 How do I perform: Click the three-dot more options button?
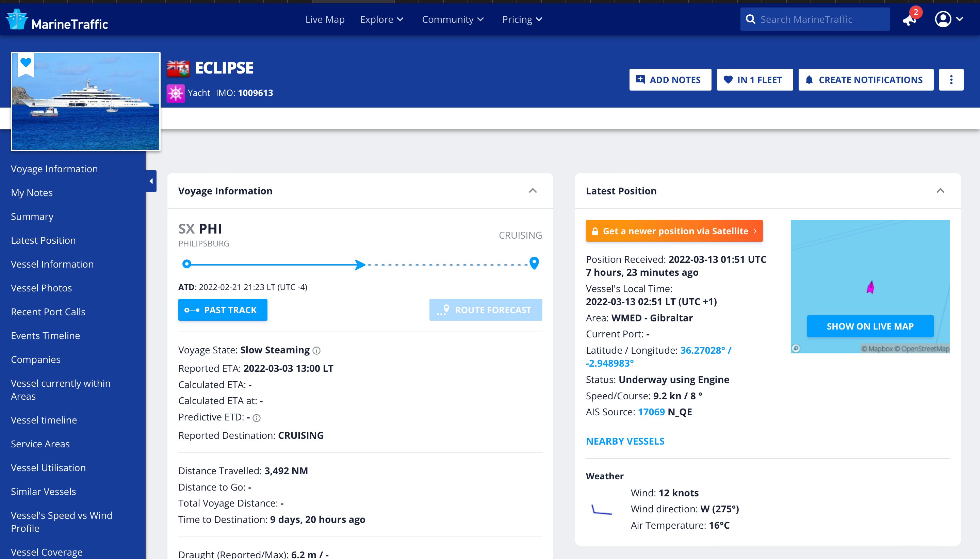point(951,80)
